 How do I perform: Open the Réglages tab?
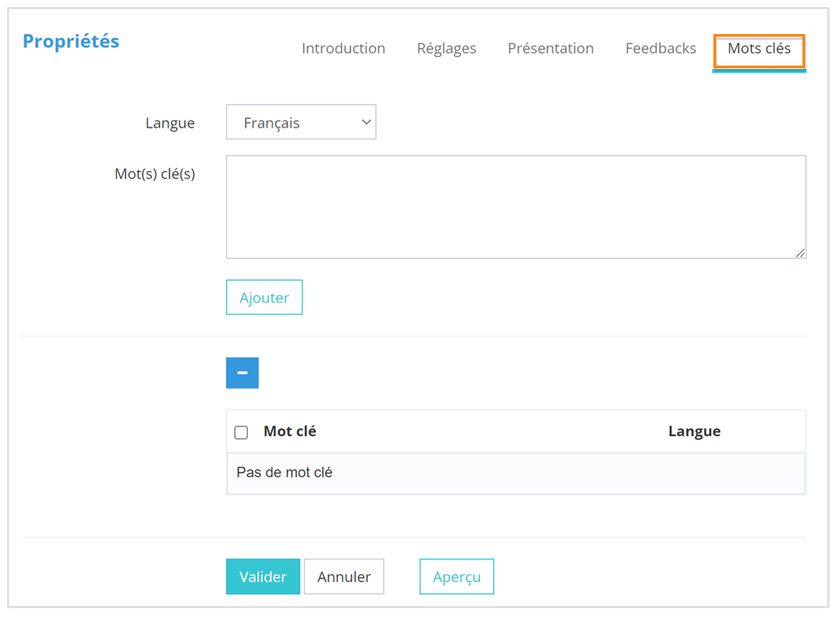tap(446, 49)
